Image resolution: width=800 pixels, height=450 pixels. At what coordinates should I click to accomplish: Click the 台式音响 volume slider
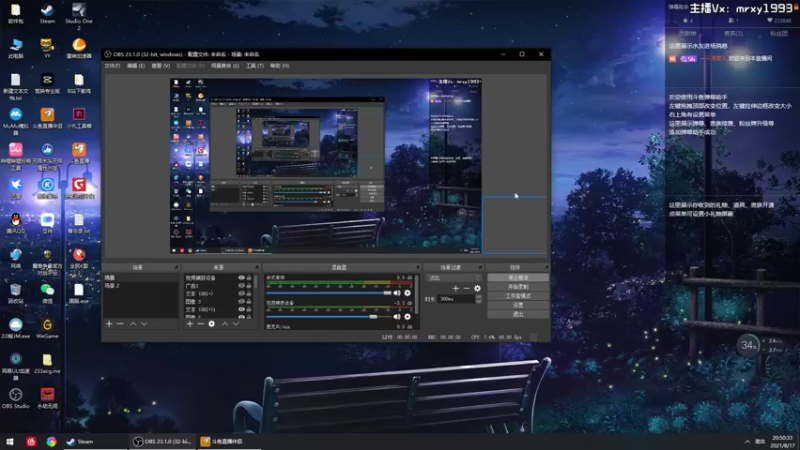329,293
